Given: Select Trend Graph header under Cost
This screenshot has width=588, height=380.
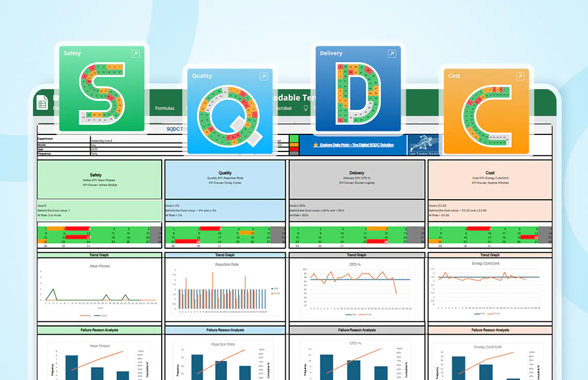Looking at the screenshot, I should tap(490, 255).
